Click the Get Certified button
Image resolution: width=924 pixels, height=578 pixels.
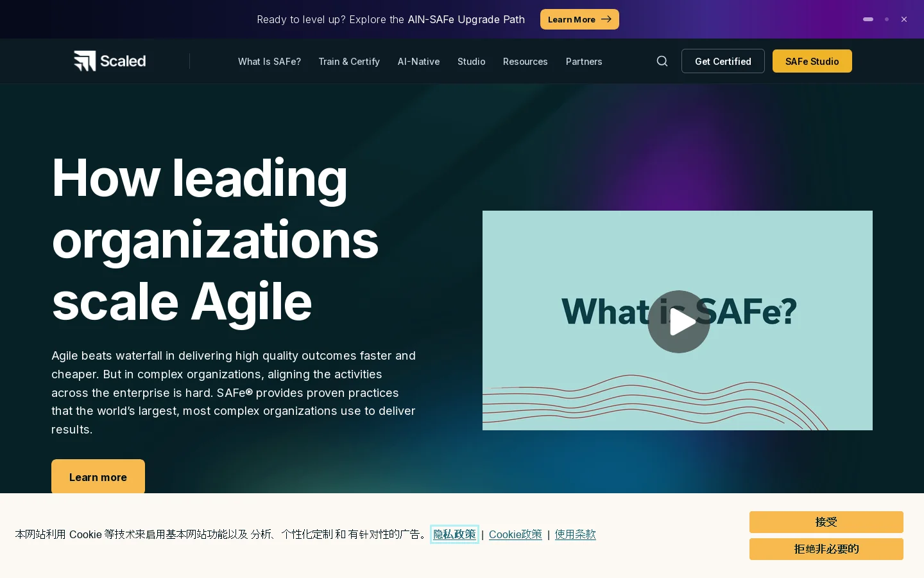pos(723,61)
